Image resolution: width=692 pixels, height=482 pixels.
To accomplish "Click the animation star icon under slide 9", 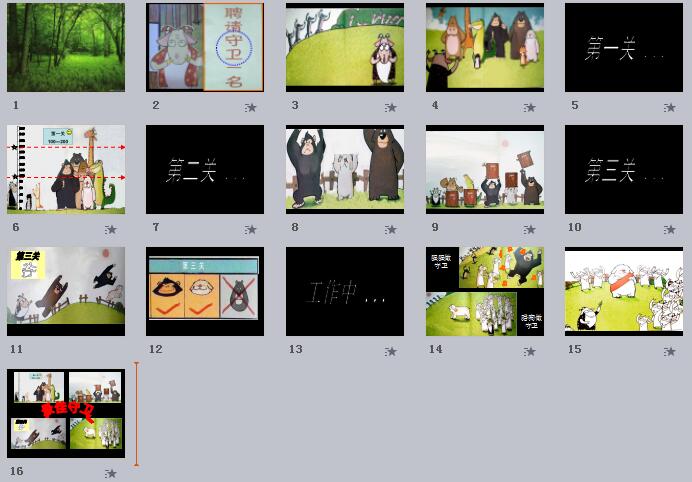I will click(530, 229).
